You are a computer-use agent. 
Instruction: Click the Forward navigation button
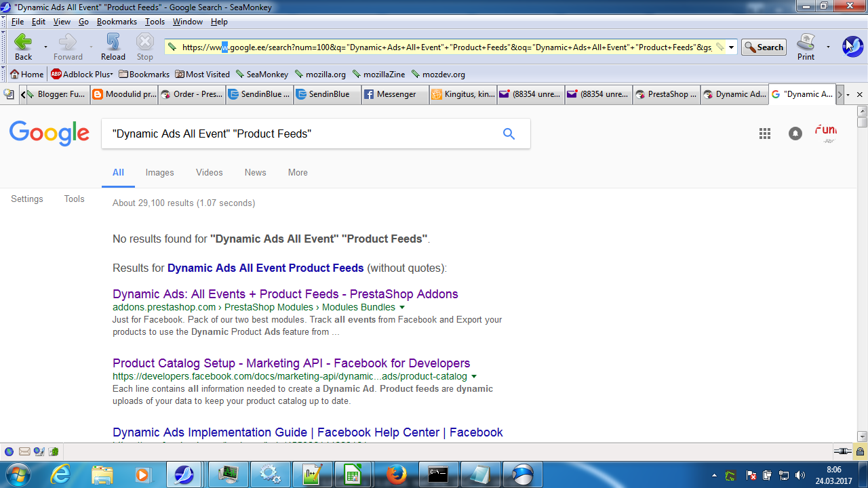(x=68, y=47)
